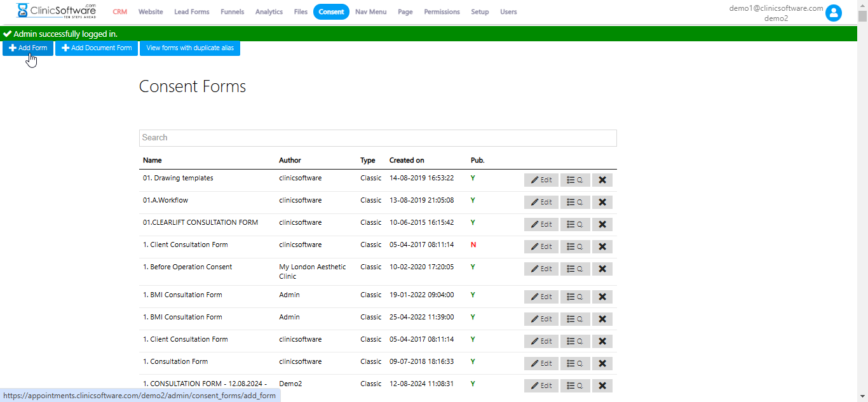Click the Add Form button
The width and height of the screenshot is (868, 402).
(x=28, y=48)
